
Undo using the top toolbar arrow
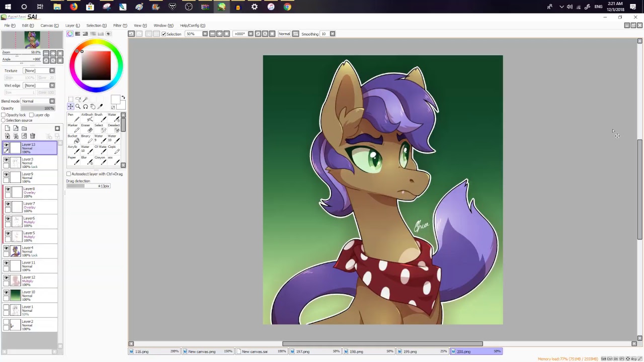[x=131, y=34]
